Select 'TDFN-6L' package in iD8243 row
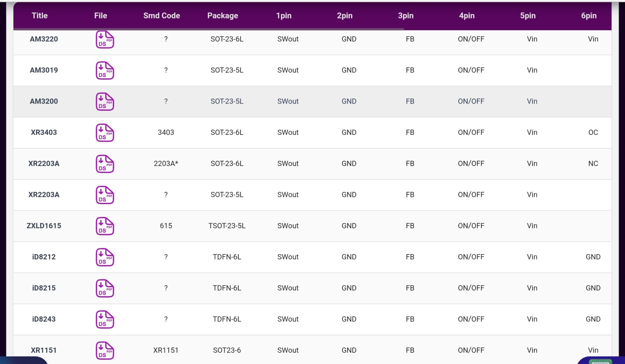Viewport: 625px width, 364px height. click(x=227, y=319)
